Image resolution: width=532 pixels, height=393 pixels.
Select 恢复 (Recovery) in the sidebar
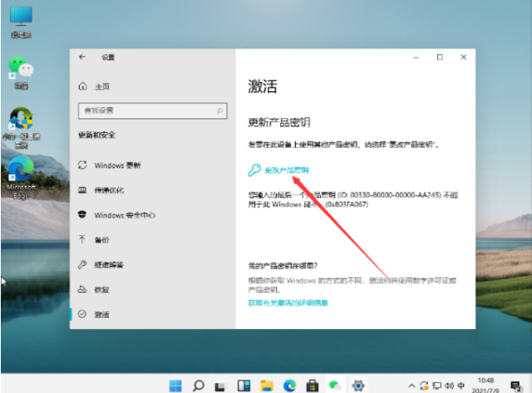coord(101,289)
